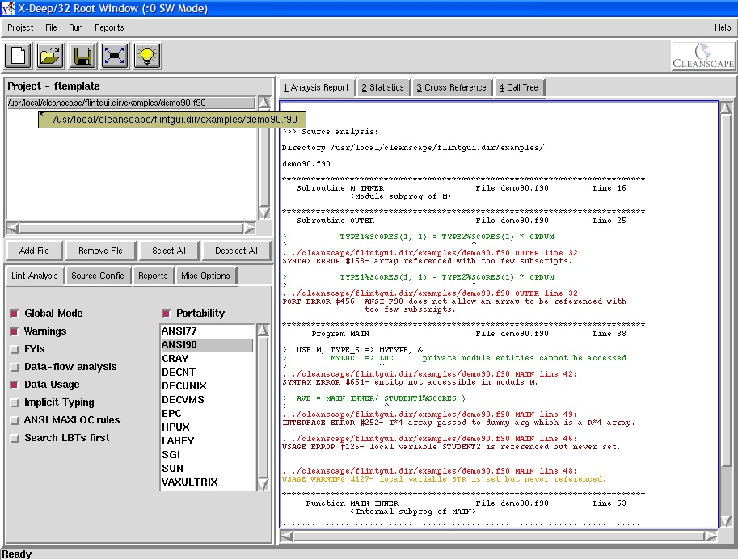
Task: Switch to the Cross Reference tab
Action: point(451,87)
